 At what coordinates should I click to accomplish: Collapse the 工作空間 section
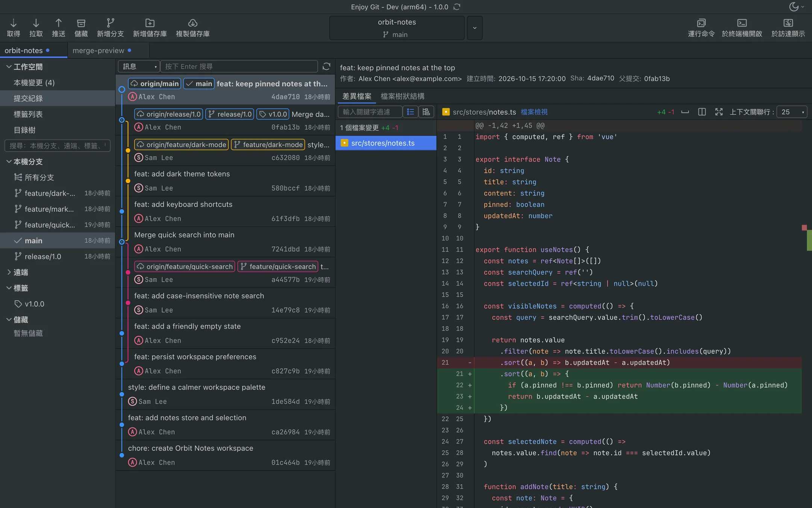point(9,67)
